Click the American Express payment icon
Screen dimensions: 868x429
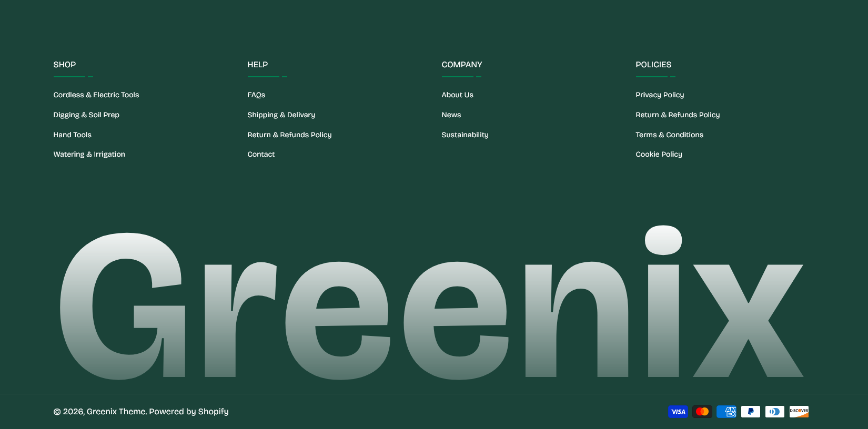click(726, 412)
